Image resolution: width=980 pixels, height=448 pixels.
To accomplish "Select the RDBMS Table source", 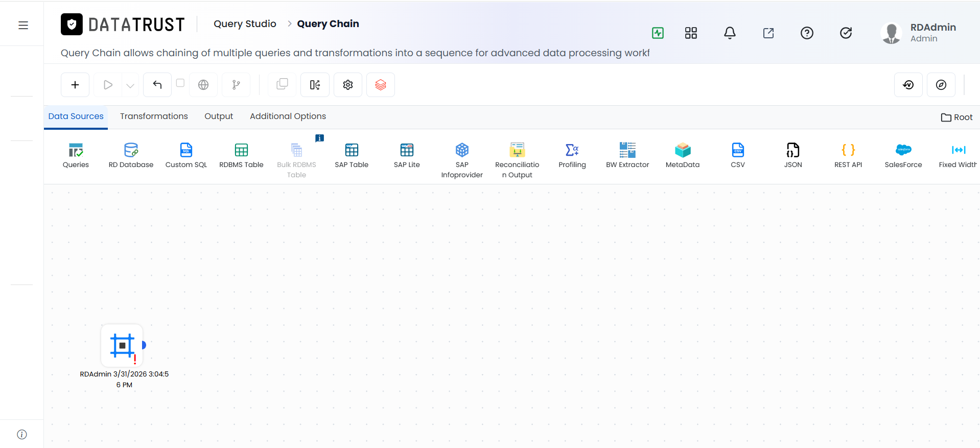I will coord(241,156).
